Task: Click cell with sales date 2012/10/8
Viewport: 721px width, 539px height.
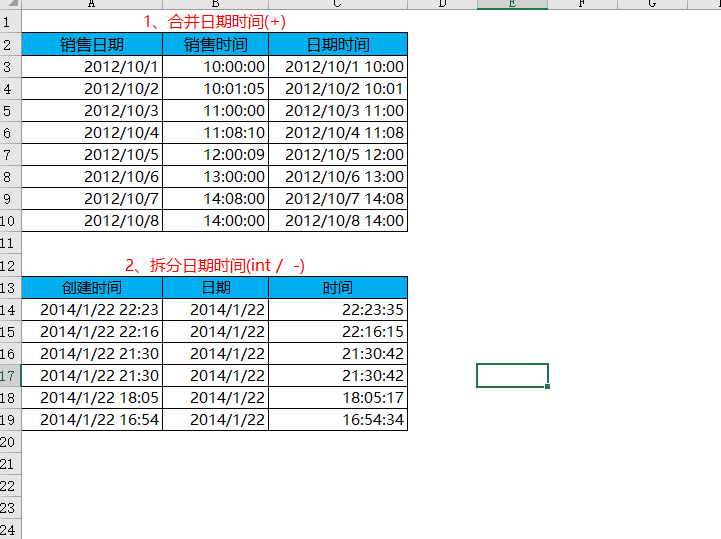Action: coord(92,221)
